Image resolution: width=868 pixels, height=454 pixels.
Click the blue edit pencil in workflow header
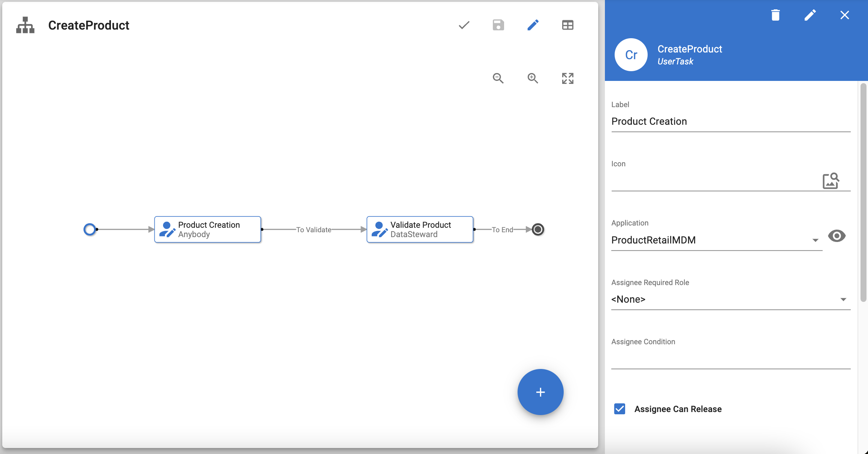(x=533, y=25)
